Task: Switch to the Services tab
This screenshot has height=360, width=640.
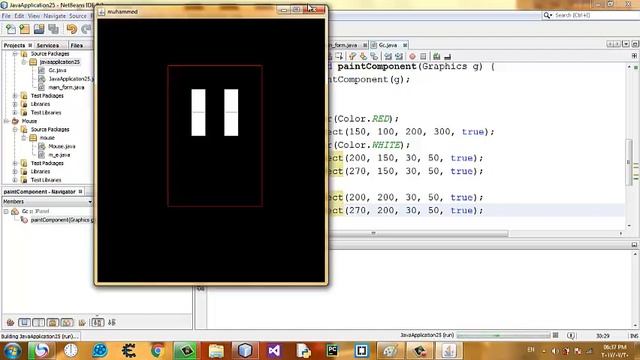Action: [48, 45]
